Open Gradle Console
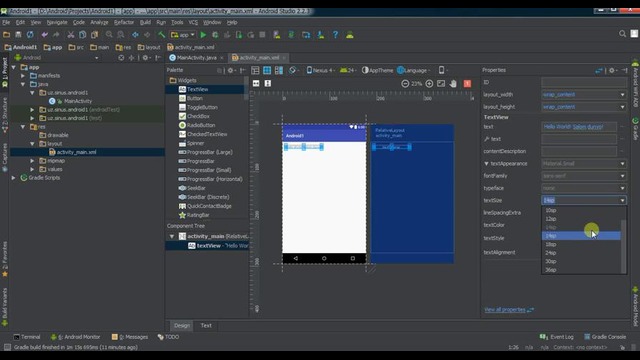Image resolution: width=640 pixels, height=360 pixels. click(605, 337)
